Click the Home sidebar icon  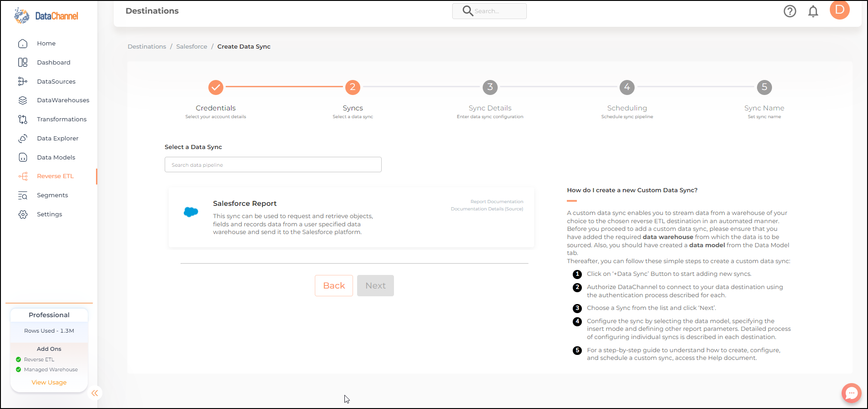(x=23, y=44)
